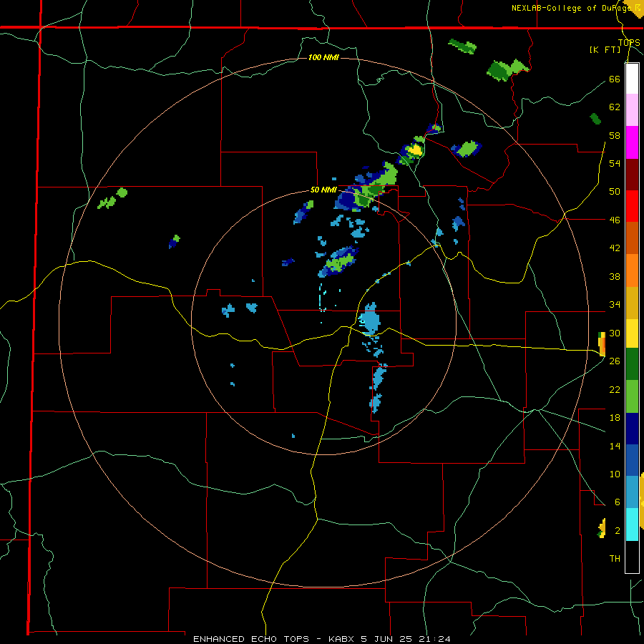Click the large light-blue echo near the radar center
This screenshot has width=644, height=644.
point(369,319)
